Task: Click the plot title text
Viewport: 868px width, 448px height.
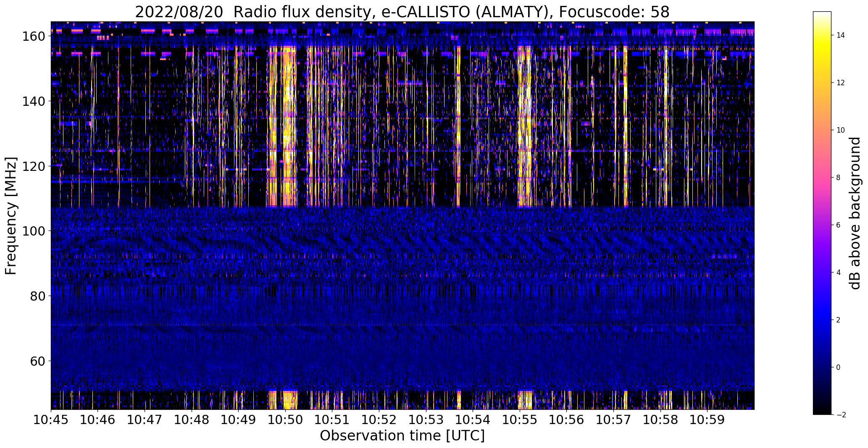Action: click(x=402, y=12)
